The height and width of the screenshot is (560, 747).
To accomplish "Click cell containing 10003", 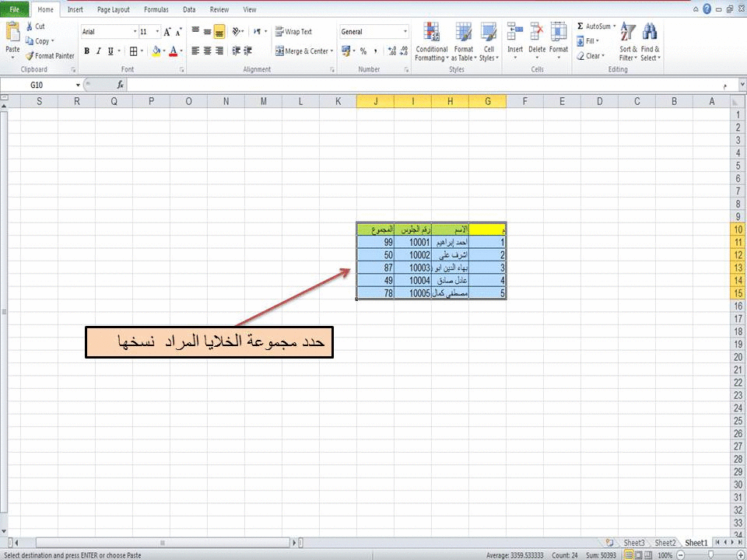I will point(412,268).
